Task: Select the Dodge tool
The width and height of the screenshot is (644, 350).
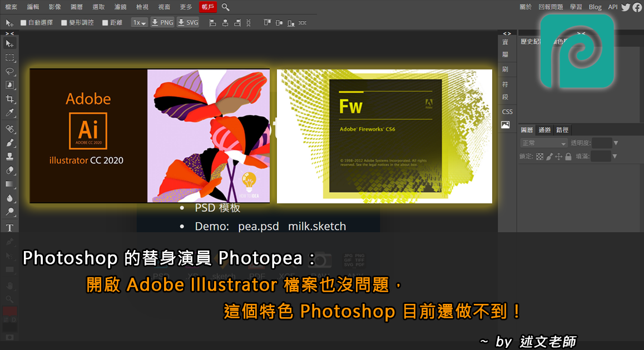Action: tap(9, 212)
